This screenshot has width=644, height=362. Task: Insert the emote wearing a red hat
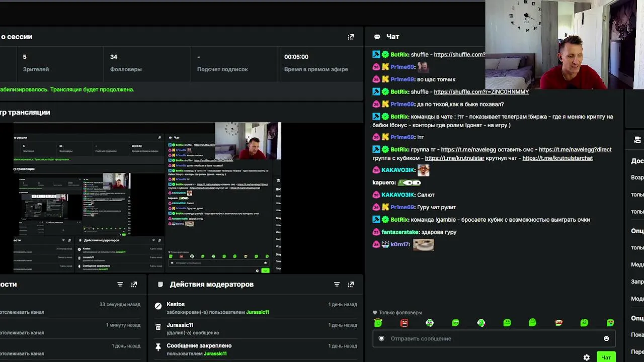tap(558, 323)
